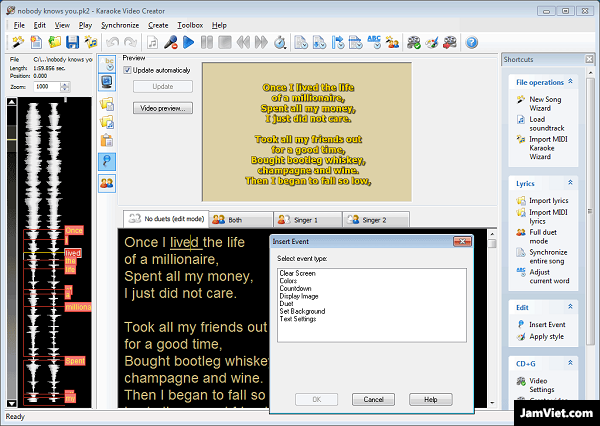
Task: Click the new document toolbar icon
Action: point(36,42)
